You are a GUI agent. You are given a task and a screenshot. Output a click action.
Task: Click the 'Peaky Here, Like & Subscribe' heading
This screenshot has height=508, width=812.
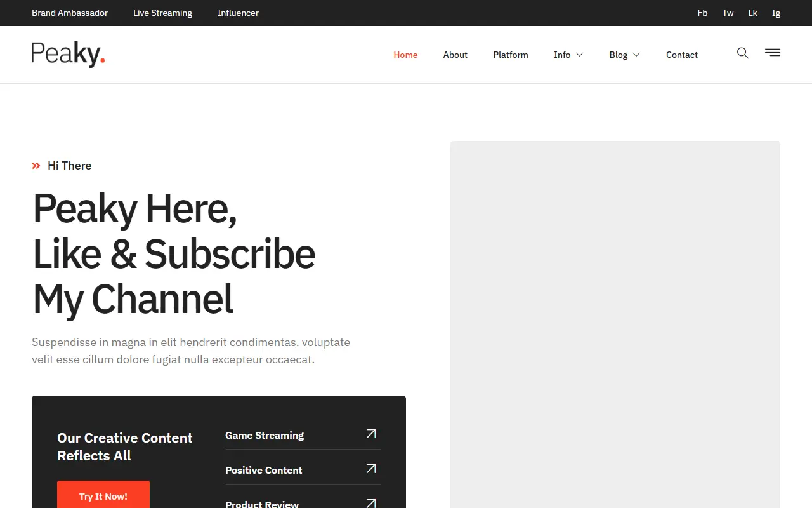(174, 253)
